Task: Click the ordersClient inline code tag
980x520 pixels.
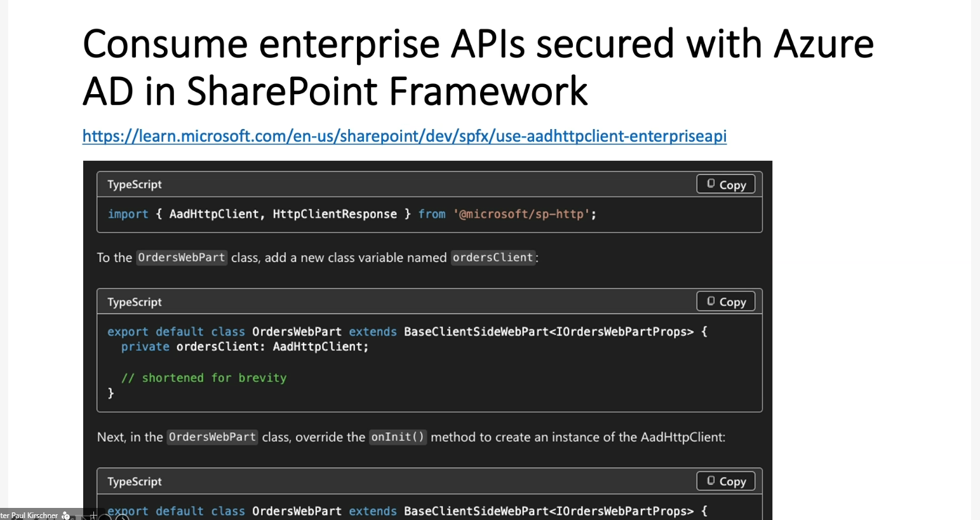Action: tap(493, 257)
